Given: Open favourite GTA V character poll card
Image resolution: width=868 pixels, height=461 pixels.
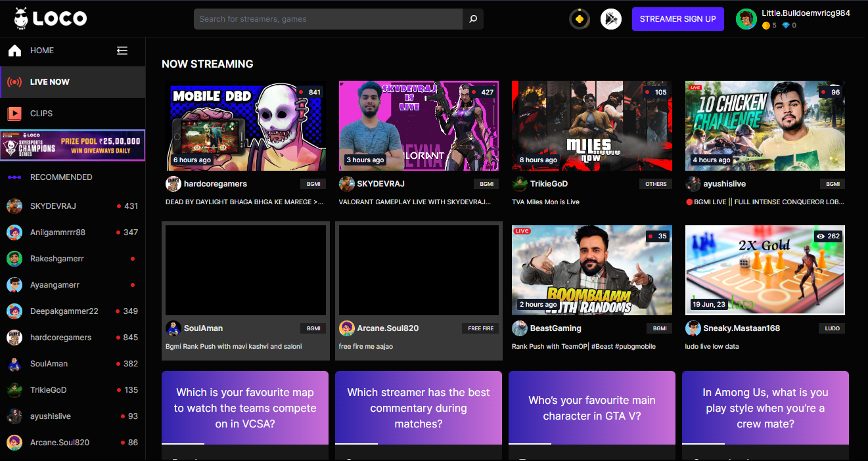Looking at the screenshot, I should 592,408.
